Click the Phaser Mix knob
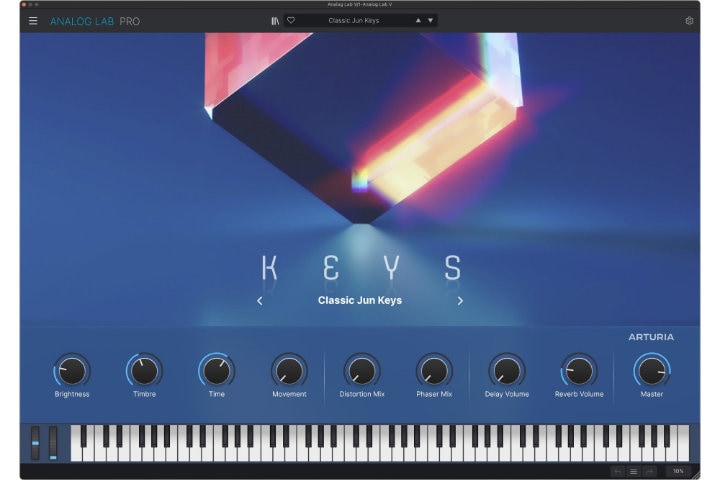 tap(434, 371)
